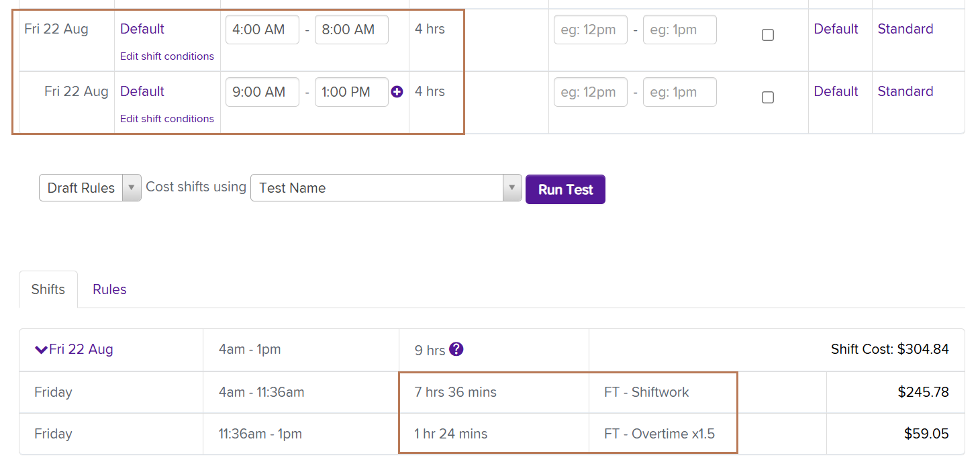Tick the checkbox in the 9:00 AM shift row
Screen dimensions: 980x464
768,97
